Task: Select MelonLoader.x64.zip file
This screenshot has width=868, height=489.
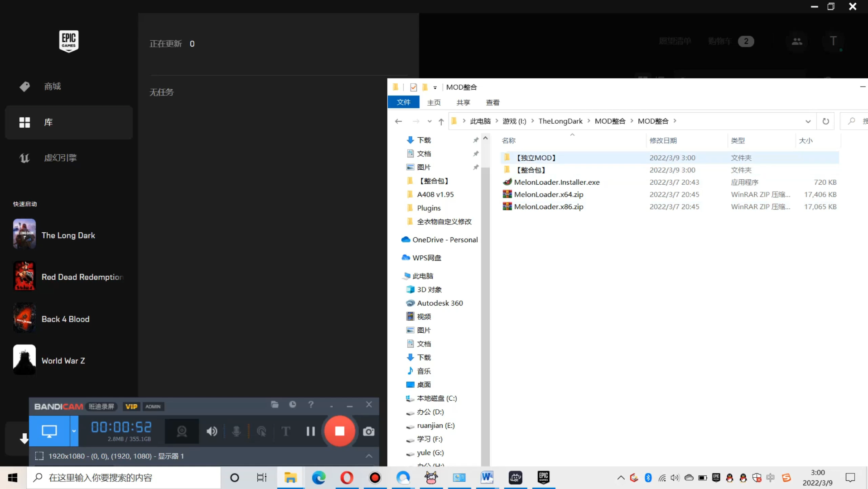Action: coord(670,194)
